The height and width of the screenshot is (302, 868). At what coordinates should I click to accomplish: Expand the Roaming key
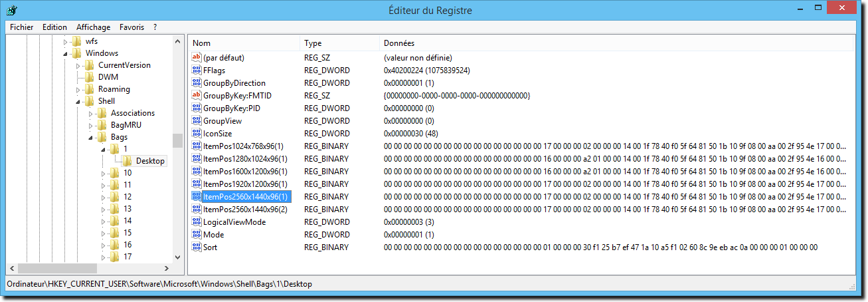point(78,90)
